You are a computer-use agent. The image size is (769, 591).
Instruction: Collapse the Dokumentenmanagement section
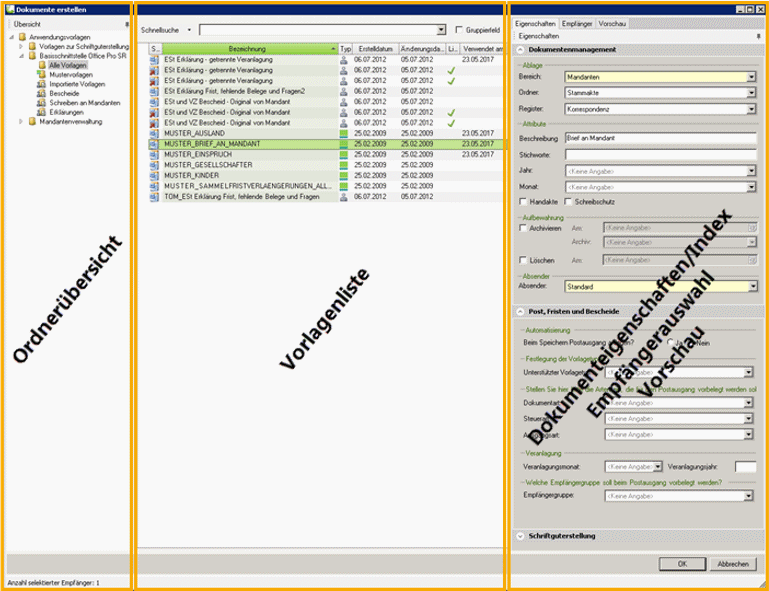coord(519,49)
